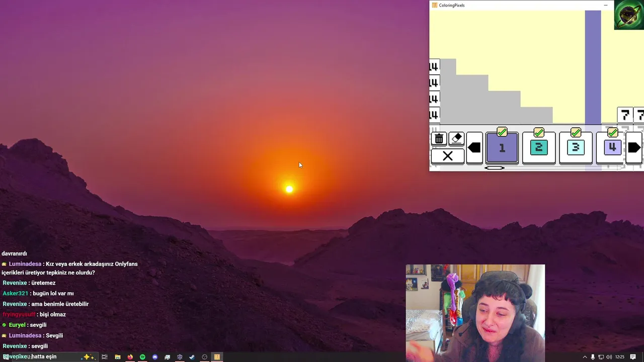Select color 1 purple swatch
Viewport: 644px width, 362px height.
502,148
